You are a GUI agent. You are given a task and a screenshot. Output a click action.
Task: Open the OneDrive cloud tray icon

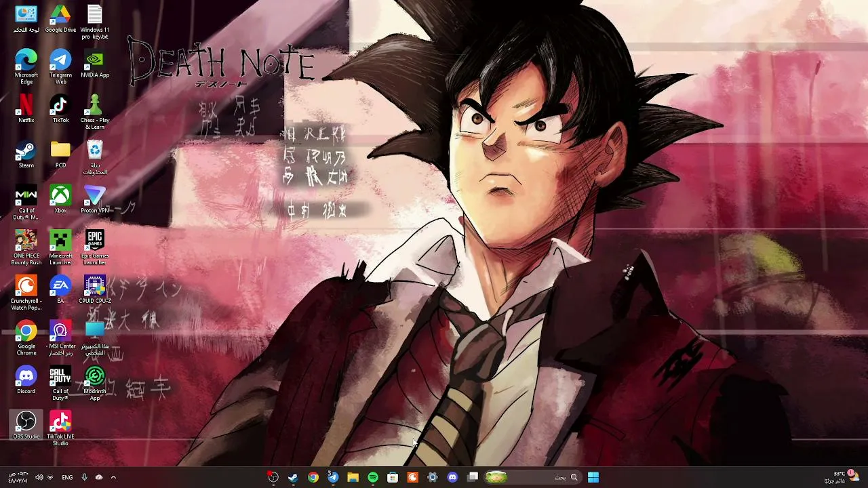click(99, 477)
